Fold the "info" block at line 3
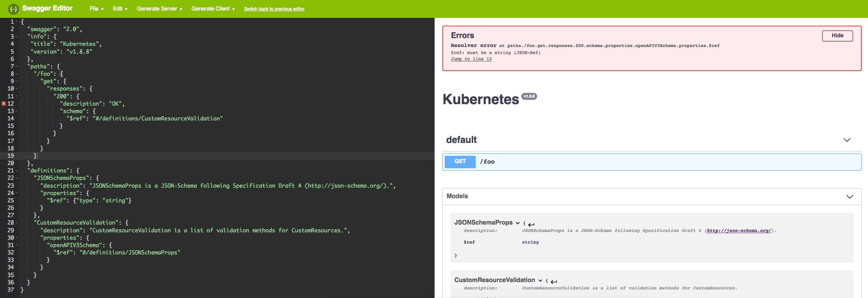Image resolution: width=868 pixels, height=298 pixels. point(17,37)
